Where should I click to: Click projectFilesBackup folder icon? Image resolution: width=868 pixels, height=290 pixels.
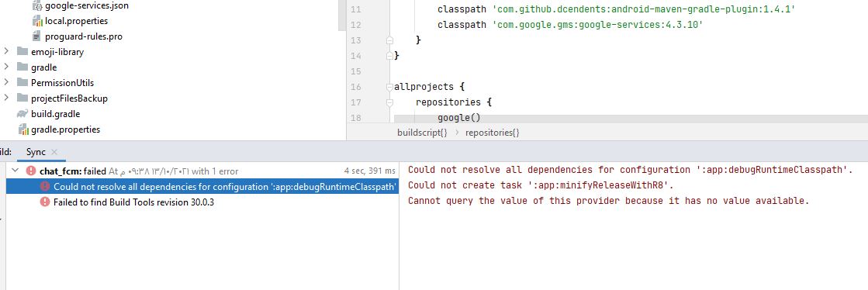[22, 98]
